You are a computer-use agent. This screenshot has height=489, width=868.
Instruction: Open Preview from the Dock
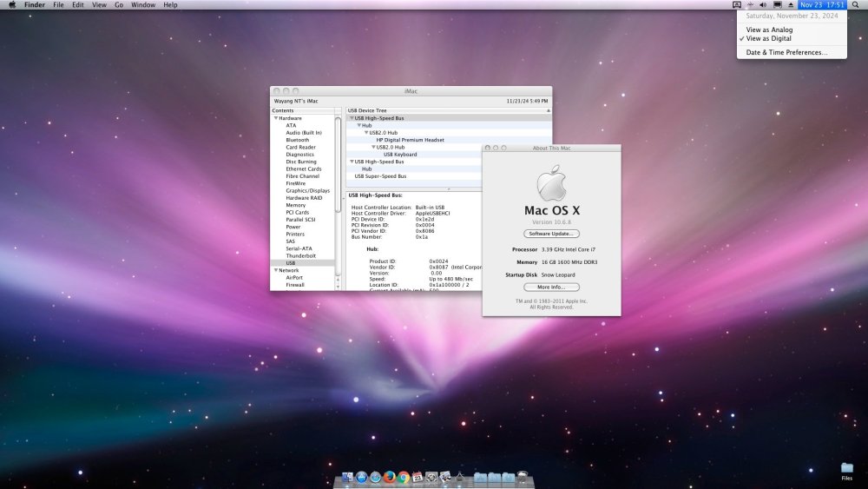click(x=445, y=477)
